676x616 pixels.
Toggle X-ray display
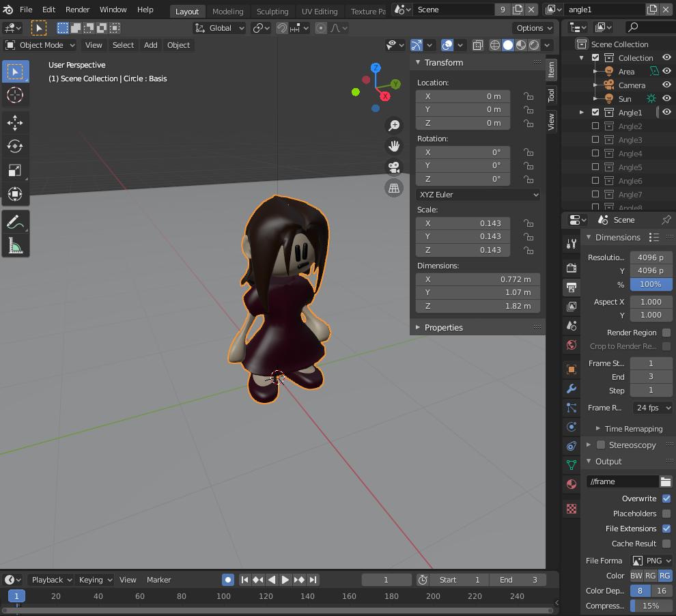click(478, 45)
